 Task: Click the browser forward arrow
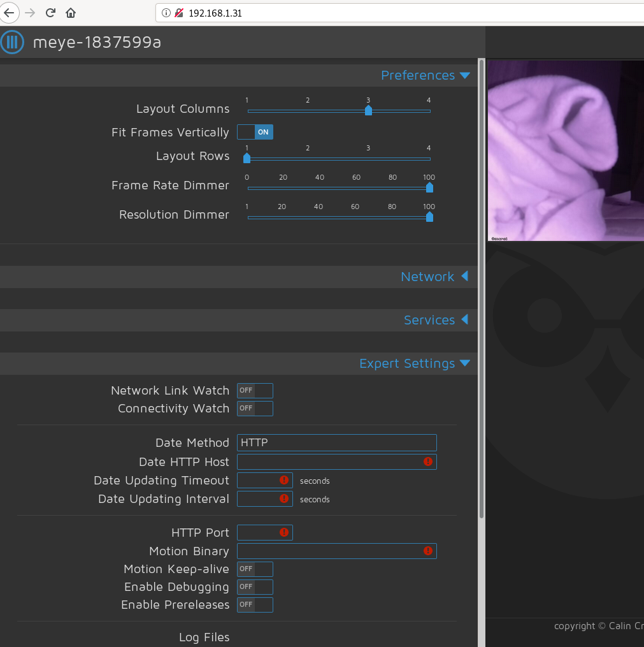30,13
